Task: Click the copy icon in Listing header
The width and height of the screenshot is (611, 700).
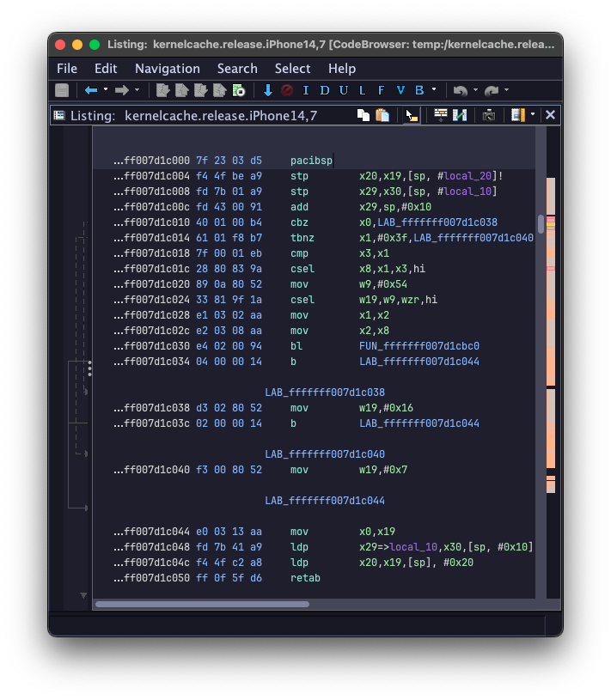Action: [364, 115]
